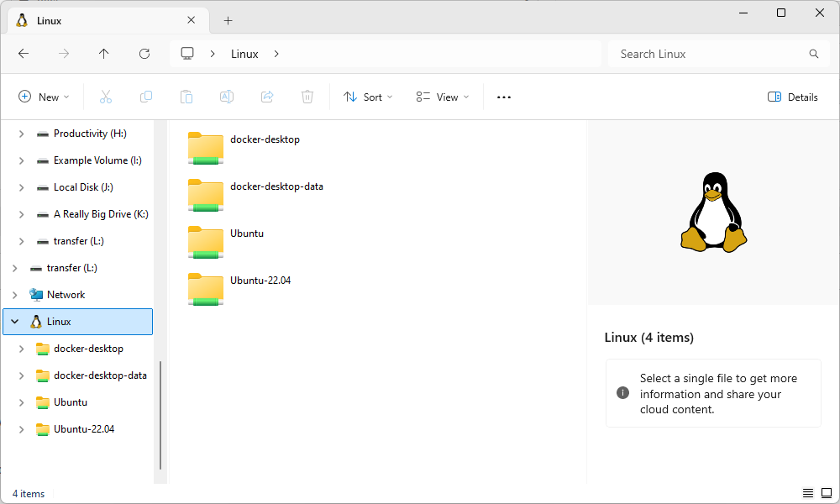Switch to details list view icon in status bar
840x504 pixels.
[x=808, y=493]
